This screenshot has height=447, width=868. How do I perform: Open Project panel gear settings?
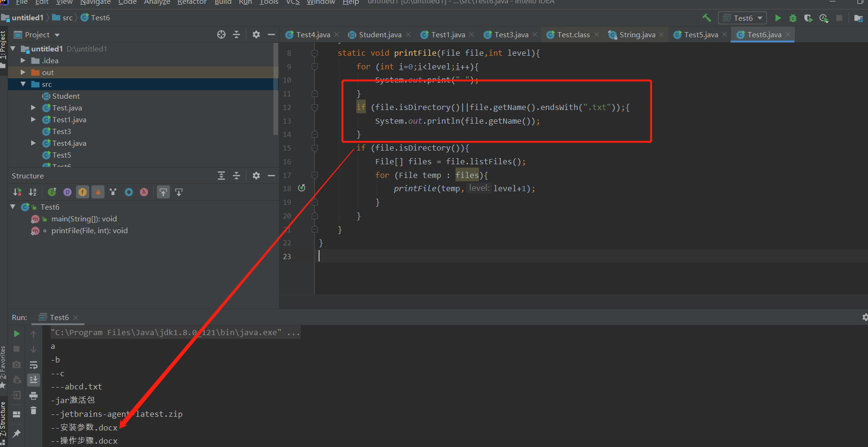pyautogui.click(x=256, y=34)
